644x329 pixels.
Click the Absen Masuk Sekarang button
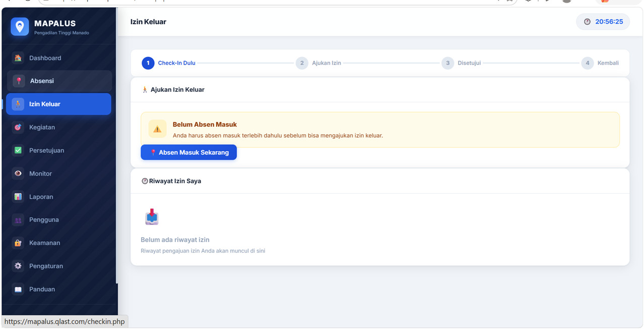[x=188, y=152]
